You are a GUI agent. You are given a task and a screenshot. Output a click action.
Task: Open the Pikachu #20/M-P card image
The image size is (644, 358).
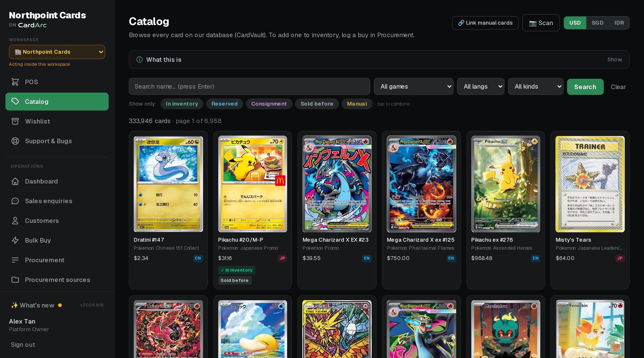click(252, 184)
